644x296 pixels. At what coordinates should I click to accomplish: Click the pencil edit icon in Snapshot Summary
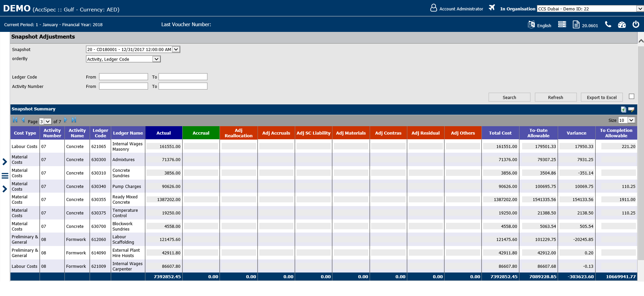click(631, 109)
